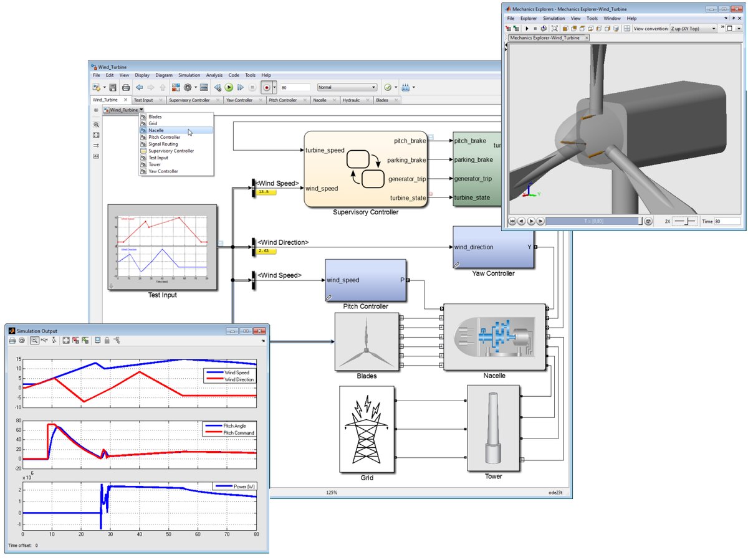Open the View convention dropdown

[x=693, y=29]
